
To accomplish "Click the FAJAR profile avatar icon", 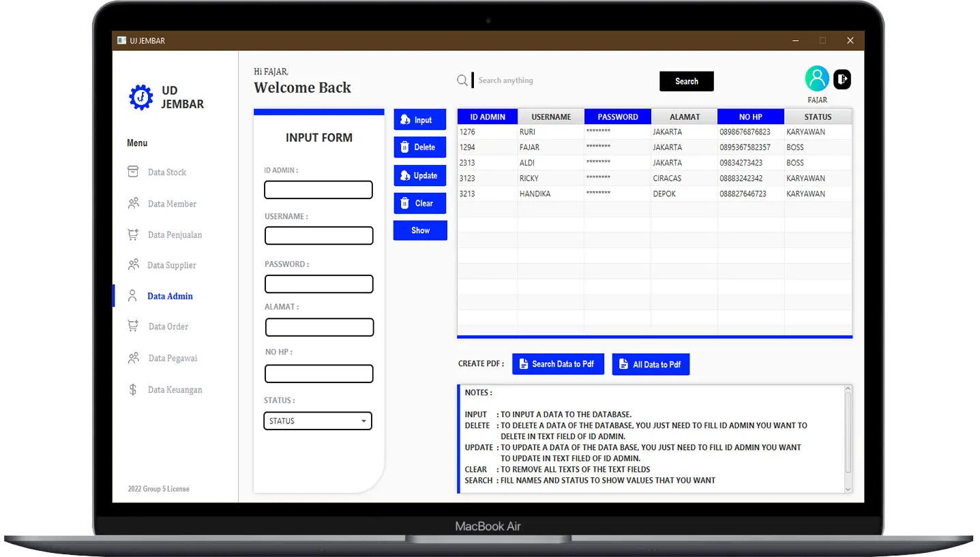I will (x=816, y=79).
